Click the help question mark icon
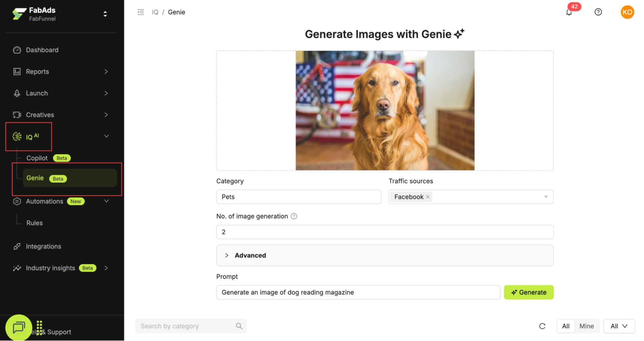Image resolution: width=644 pixels, height=341 pixels. click(x=598, y=12)
